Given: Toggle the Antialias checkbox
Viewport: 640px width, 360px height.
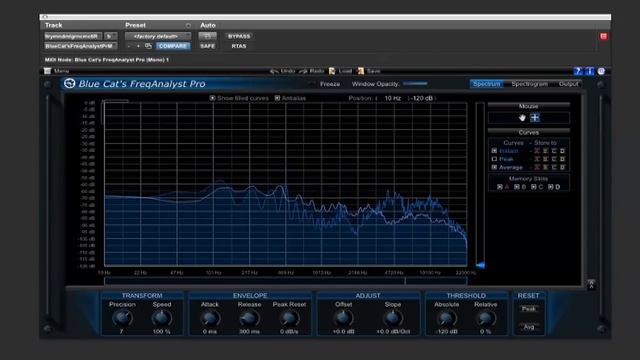Looking at the screenshot, I should coord(277,98).
